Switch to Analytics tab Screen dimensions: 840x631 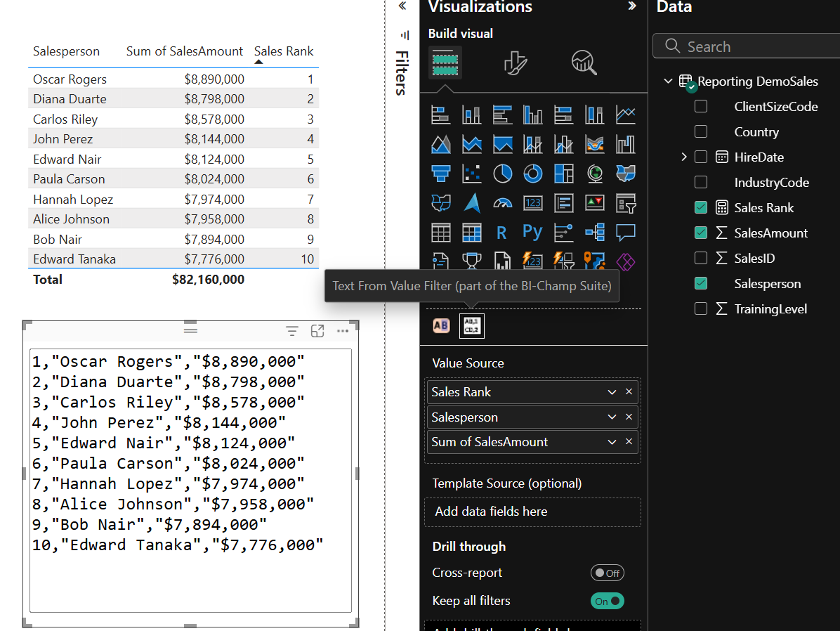(584, 63)
